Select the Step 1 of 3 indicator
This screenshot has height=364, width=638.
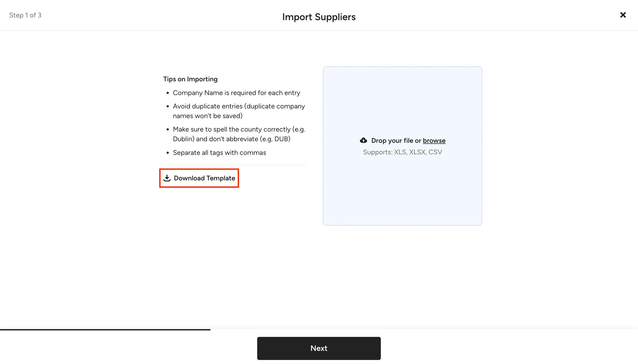(25, 15)
